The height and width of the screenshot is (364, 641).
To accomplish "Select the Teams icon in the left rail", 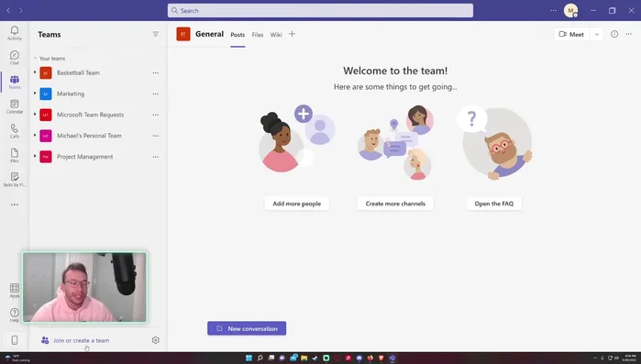I will point(15,82).
